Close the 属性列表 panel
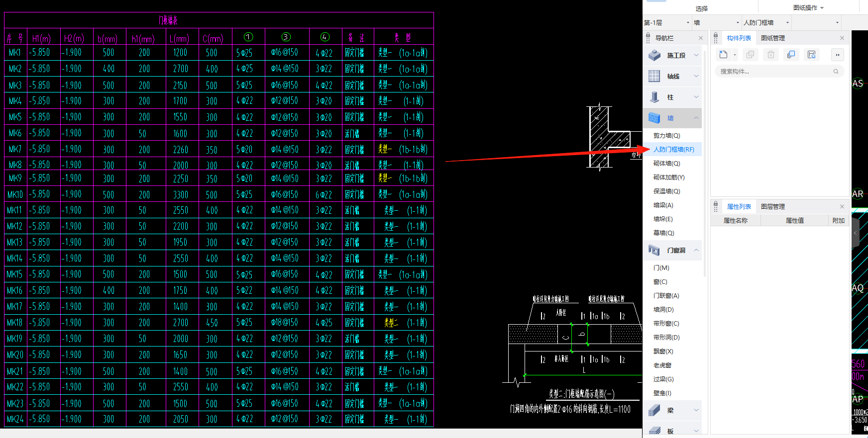Viewport: 868px width, 438px height. tap(842, 206)
